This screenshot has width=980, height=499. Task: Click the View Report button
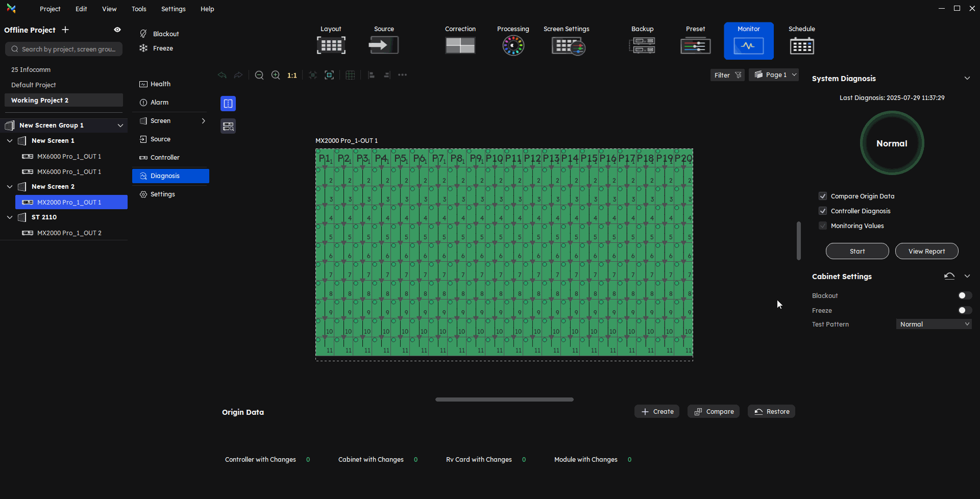click(926, 252)
